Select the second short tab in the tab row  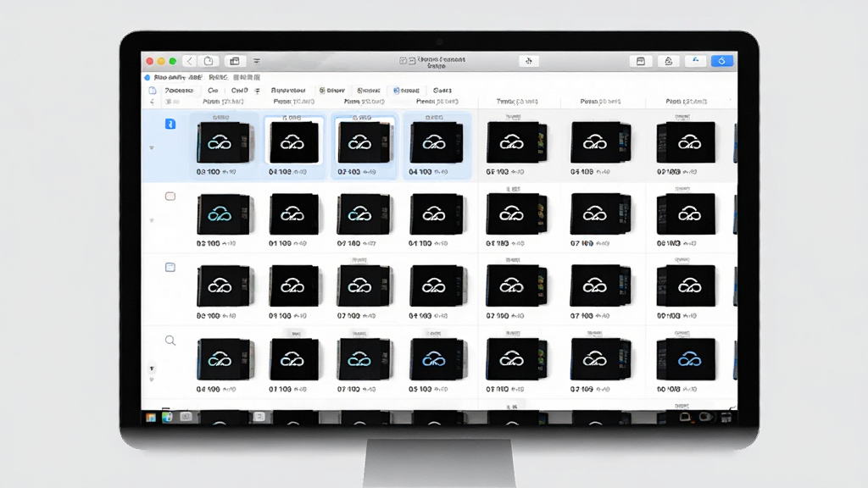coord(213,90)
